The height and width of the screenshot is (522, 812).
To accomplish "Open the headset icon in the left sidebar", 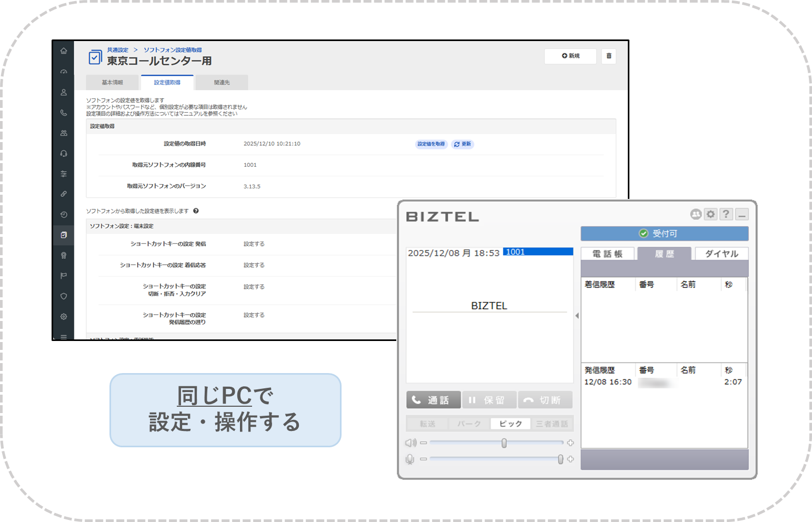I will [x=64, y=154].
